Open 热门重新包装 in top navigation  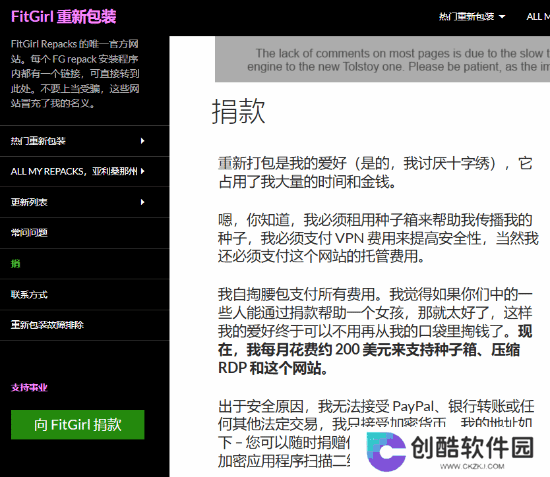(x=466, y=16)
